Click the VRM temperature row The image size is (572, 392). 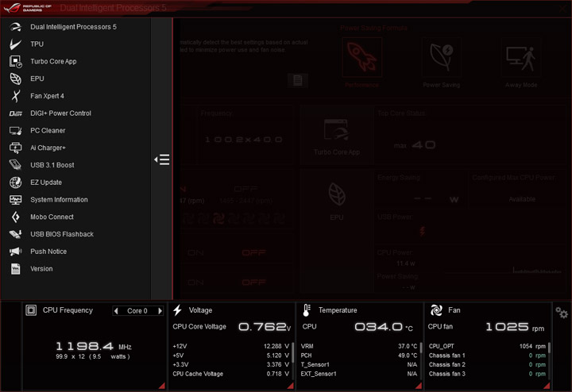[x=359, y=346]
